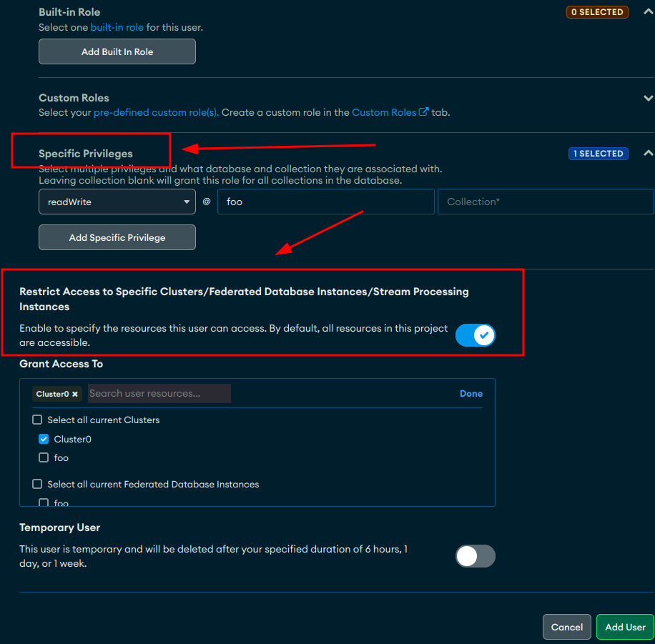Check Select all current Federated Database Instances

pyautogui.click(x=38, y=485)
